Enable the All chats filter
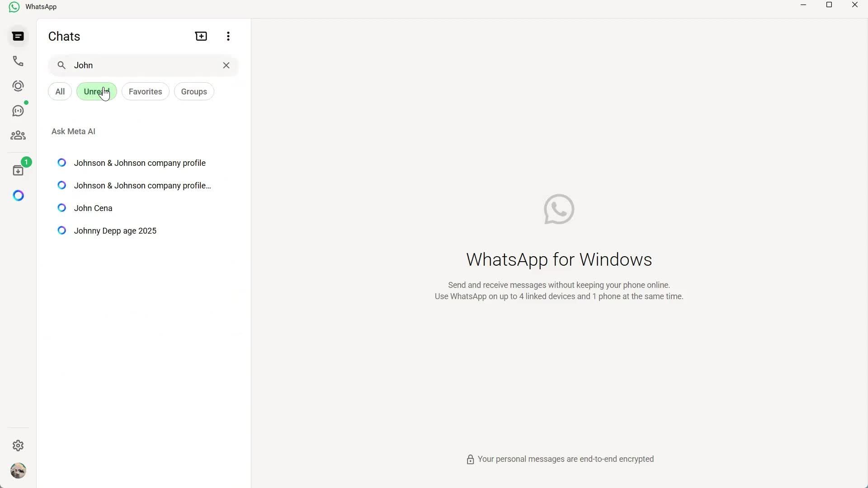The width and height of the screenshot is (868, 488). tap(60, 91)
